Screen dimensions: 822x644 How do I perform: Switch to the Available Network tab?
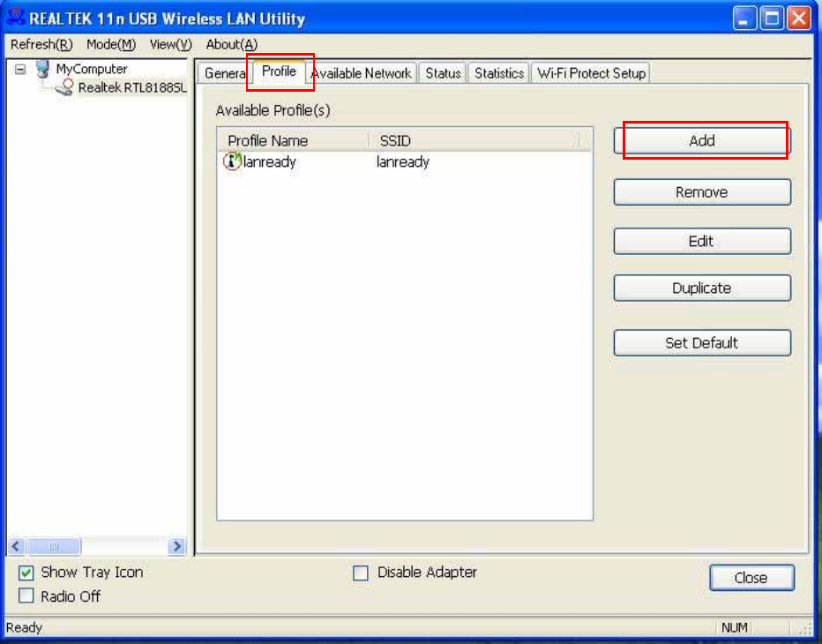click(362, 73)
